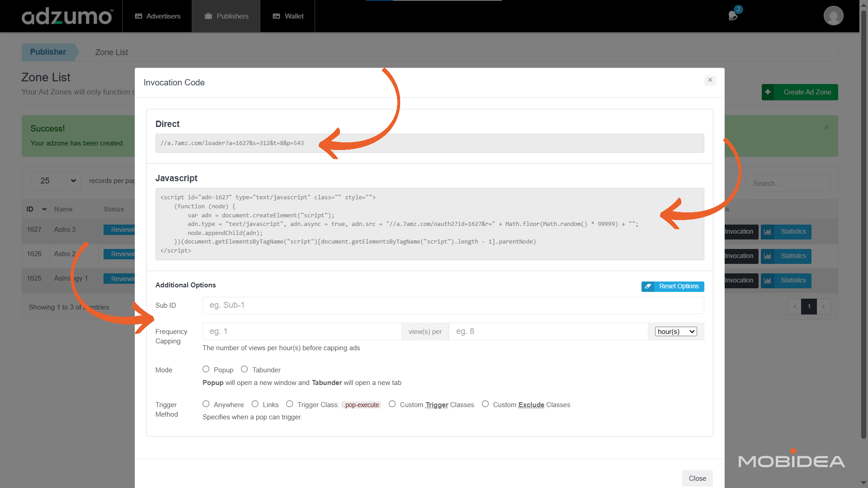Open notifications via the bell icon
This screenshot has width=868, height=488.
coord(732,15)
